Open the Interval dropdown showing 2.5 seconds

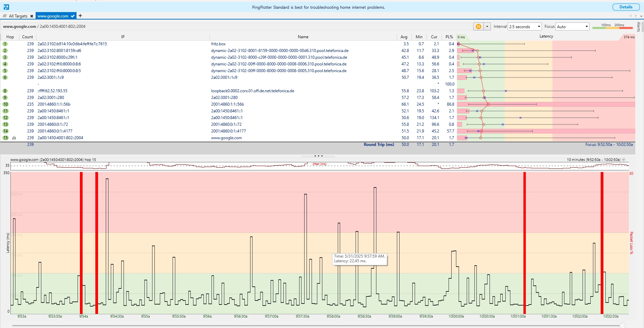click(x=524, y=26)
